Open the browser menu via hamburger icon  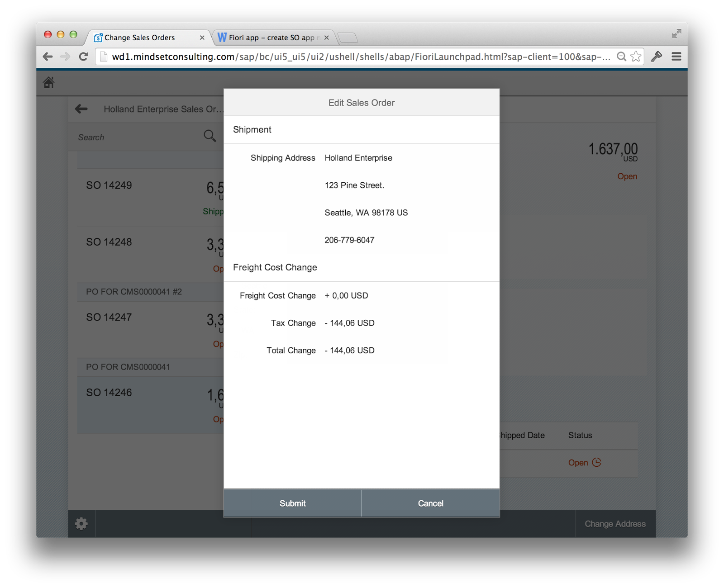click(x=676, y=57)
